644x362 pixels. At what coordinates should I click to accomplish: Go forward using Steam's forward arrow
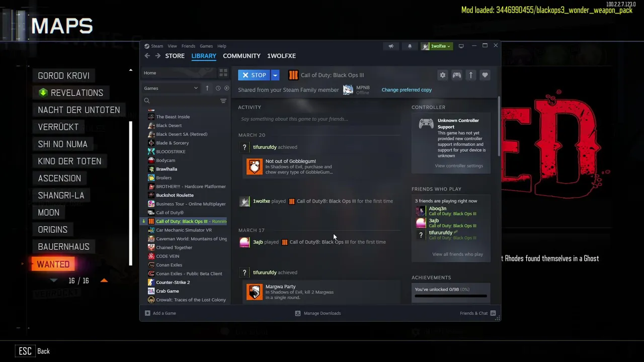click(x=157, y=56)
